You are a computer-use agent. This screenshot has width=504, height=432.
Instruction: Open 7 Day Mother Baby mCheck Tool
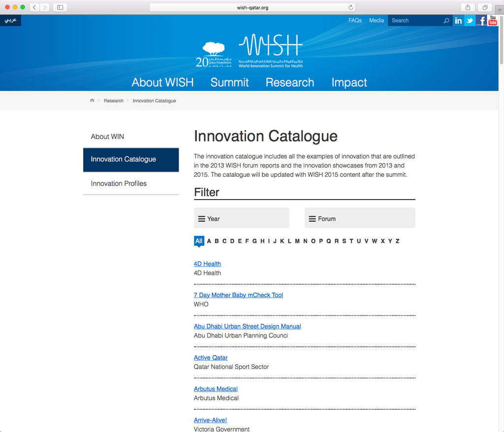coord(238,295)
